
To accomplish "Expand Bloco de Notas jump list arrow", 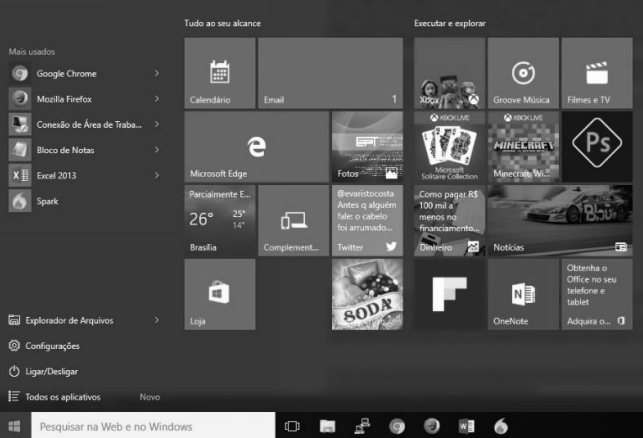I will point(157,150).
